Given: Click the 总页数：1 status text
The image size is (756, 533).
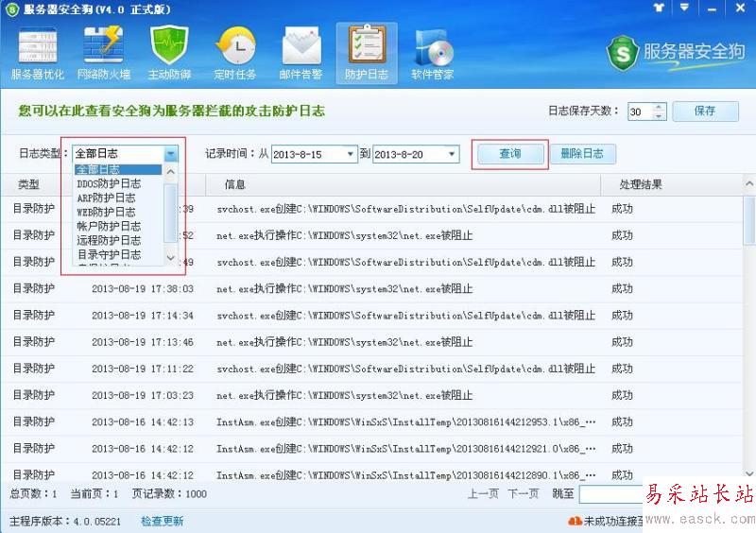Looking at the screenshot, I should click(33, 493).
